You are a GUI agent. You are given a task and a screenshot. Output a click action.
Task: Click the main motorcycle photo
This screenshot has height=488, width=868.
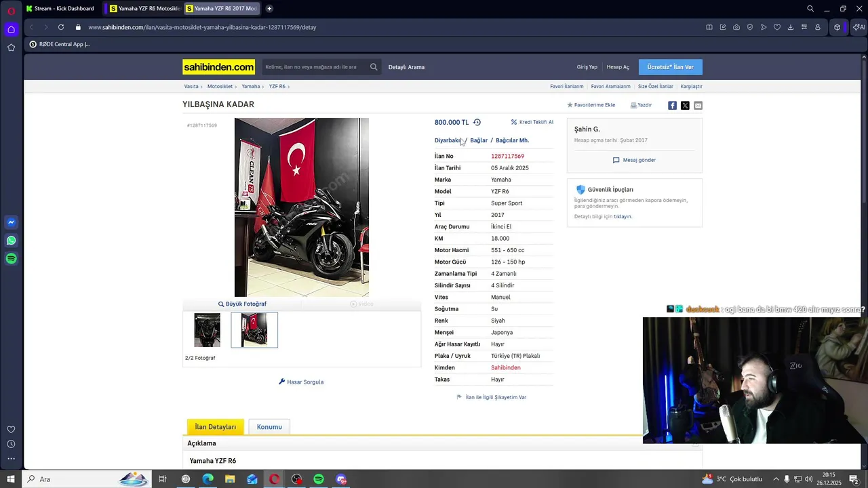pos(302,207)
